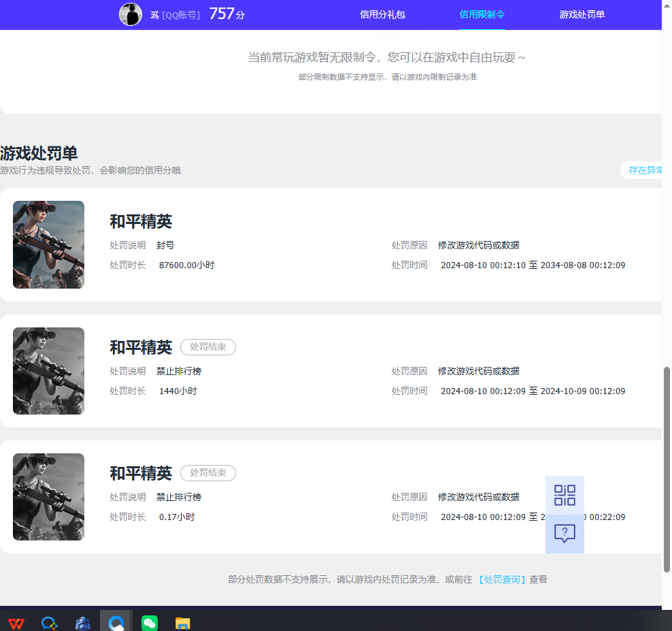Switch to the active browser taskbar icon
Viewport: 672px width, 631px height.
click(116, 623)
